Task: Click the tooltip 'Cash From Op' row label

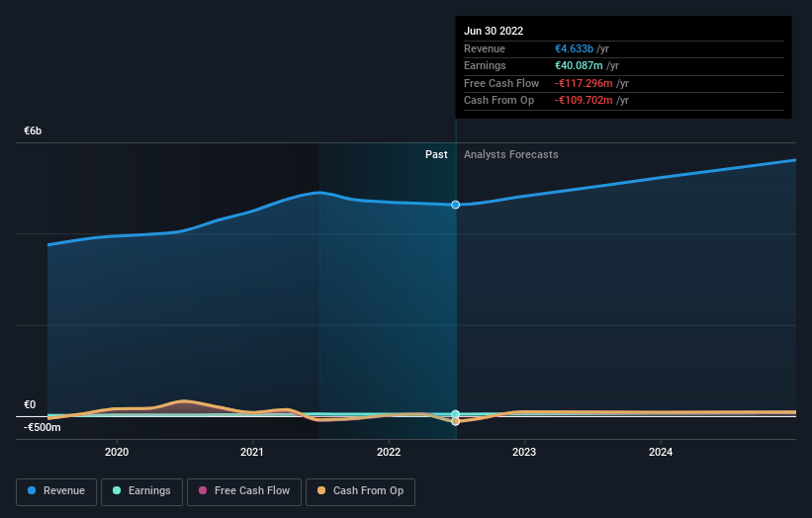Action: [498, 101]
